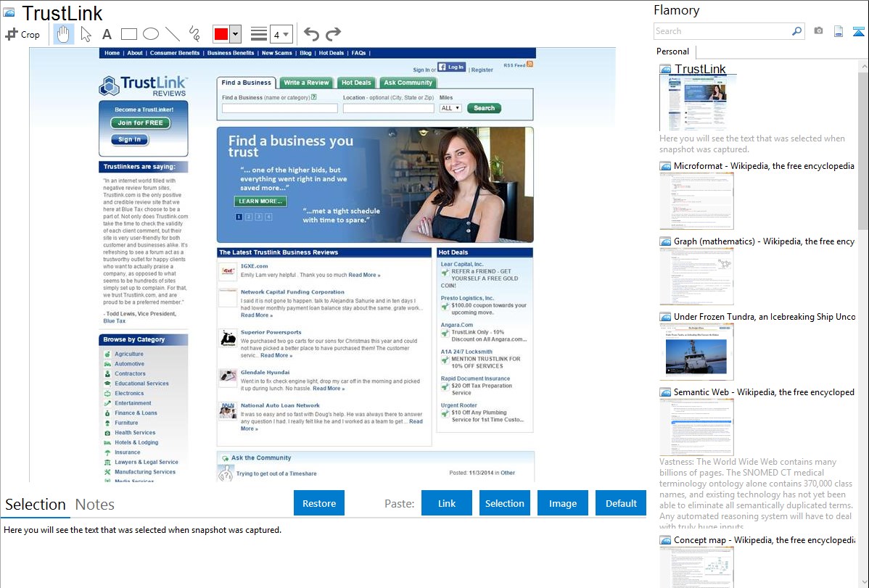
Task: Open the Glendale Hyundai review link
Action: coord(265,373)
